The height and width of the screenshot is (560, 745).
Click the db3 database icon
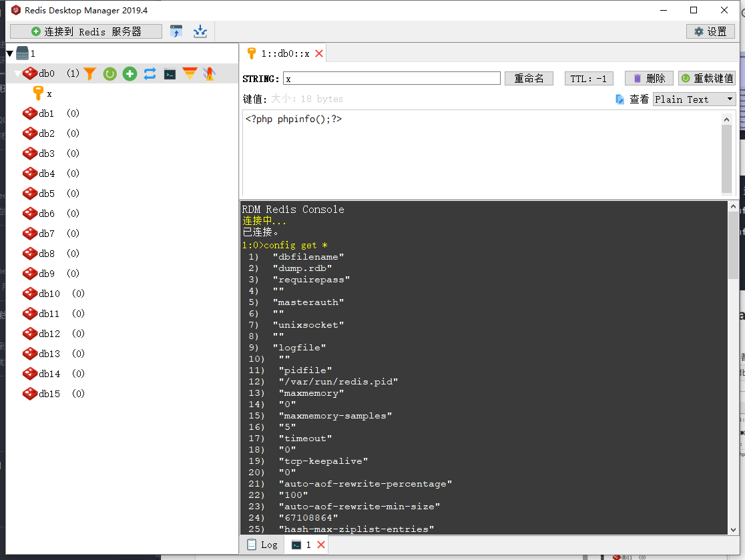coord(30,154)
